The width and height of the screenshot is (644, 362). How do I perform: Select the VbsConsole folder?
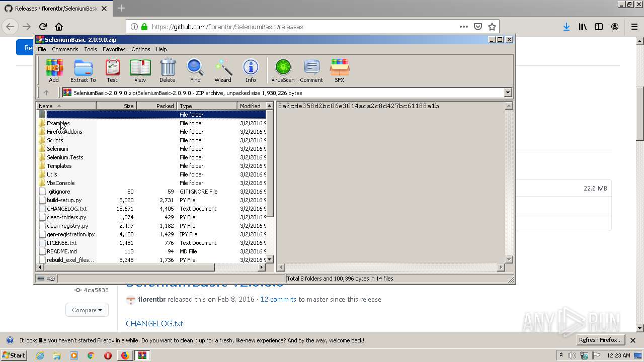coord(60,183)
